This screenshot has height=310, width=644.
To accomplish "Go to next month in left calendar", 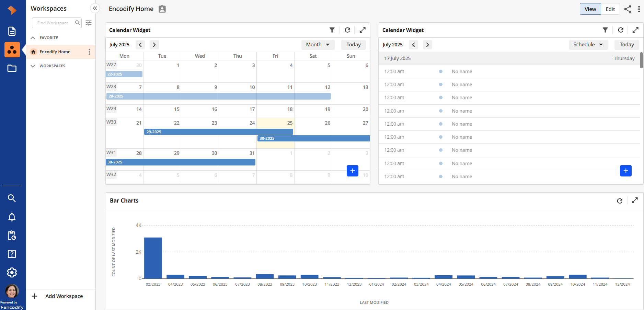I will (154, 45).
